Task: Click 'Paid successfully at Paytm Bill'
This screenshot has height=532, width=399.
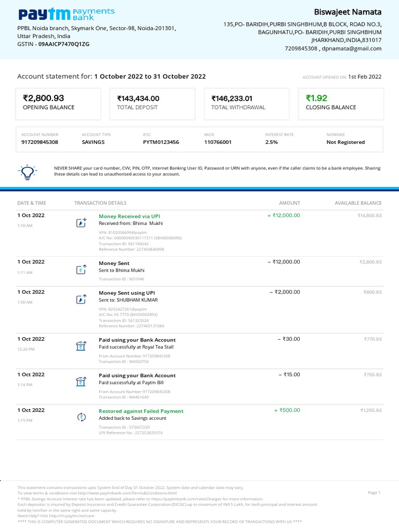Action: click(131, 382)
